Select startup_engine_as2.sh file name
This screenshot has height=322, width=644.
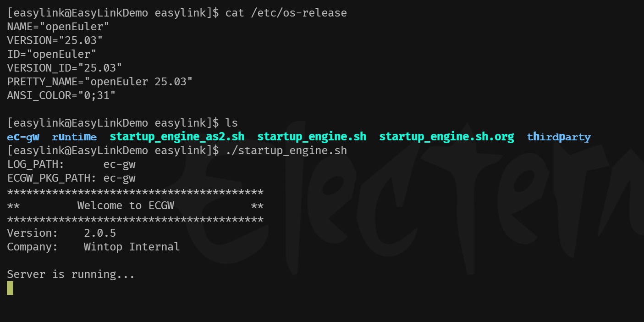point(177,137)
